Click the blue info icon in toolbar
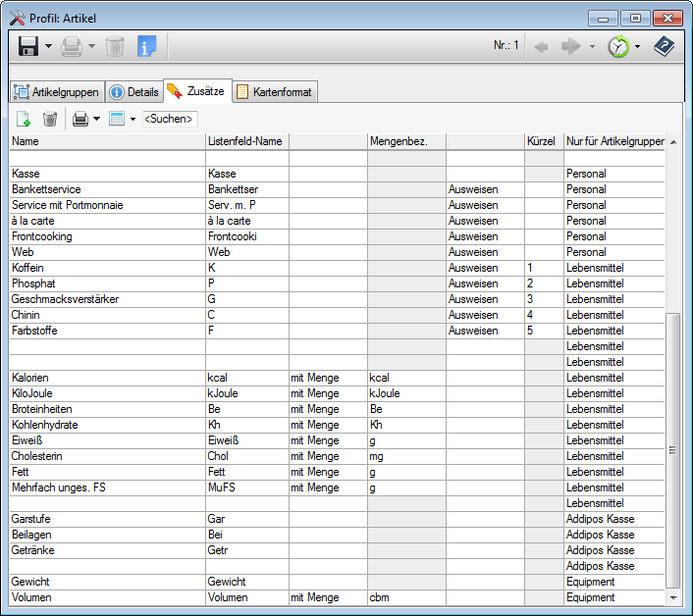This screenshot has width=693, height=616. tap(146, 46)
